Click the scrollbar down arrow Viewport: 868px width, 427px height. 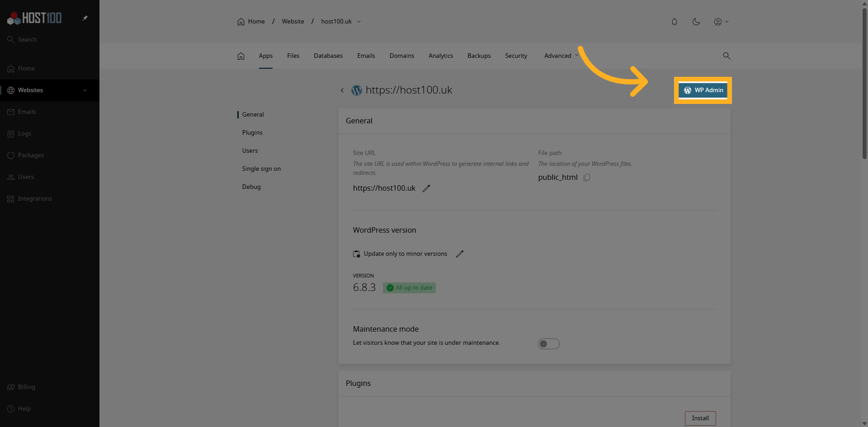[x=864, y=423]
